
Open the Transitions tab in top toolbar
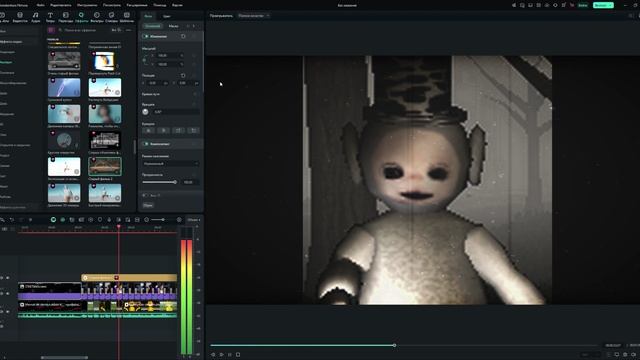(65, 17)
